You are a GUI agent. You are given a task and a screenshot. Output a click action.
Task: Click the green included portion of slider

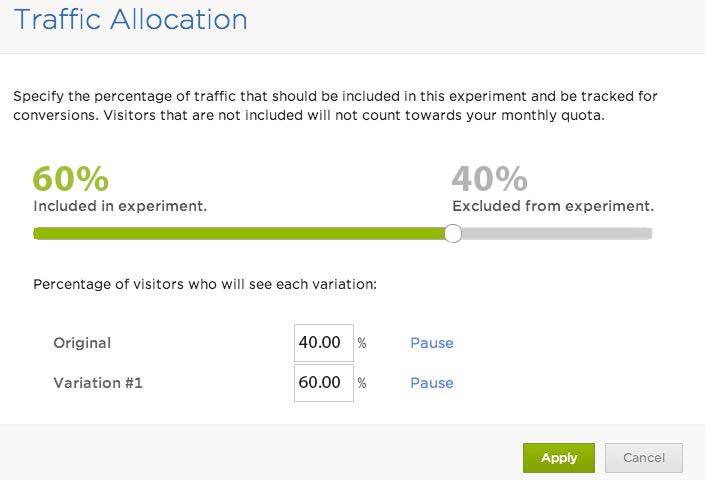[240, 234]
